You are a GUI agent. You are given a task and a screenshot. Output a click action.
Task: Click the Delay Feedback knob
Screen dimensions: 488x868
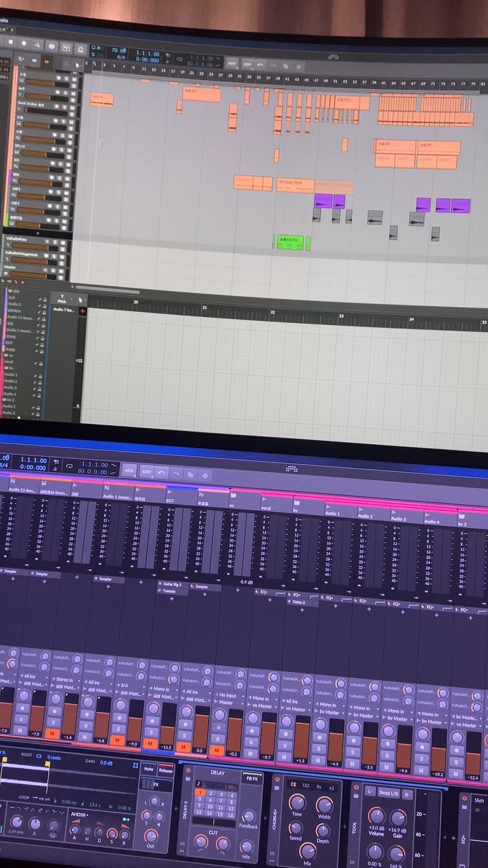248,816
